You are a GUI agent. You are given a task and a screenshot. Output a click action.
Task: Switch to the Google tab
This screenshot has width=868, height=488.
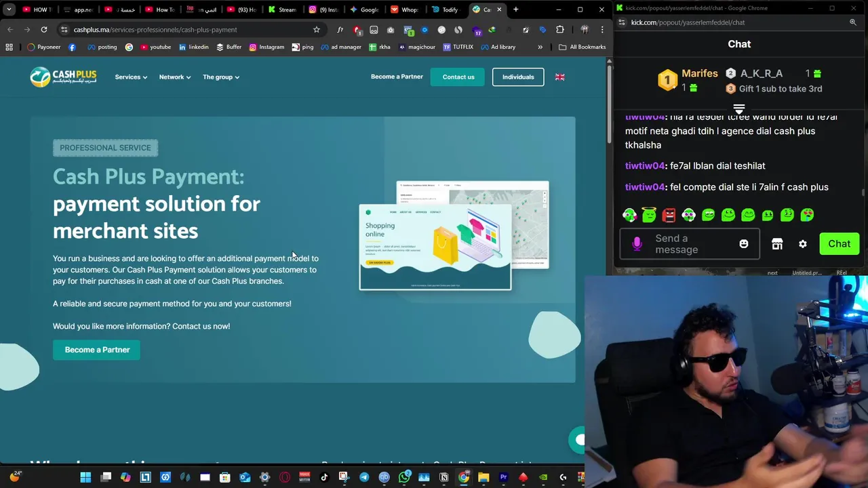point(364,9)
